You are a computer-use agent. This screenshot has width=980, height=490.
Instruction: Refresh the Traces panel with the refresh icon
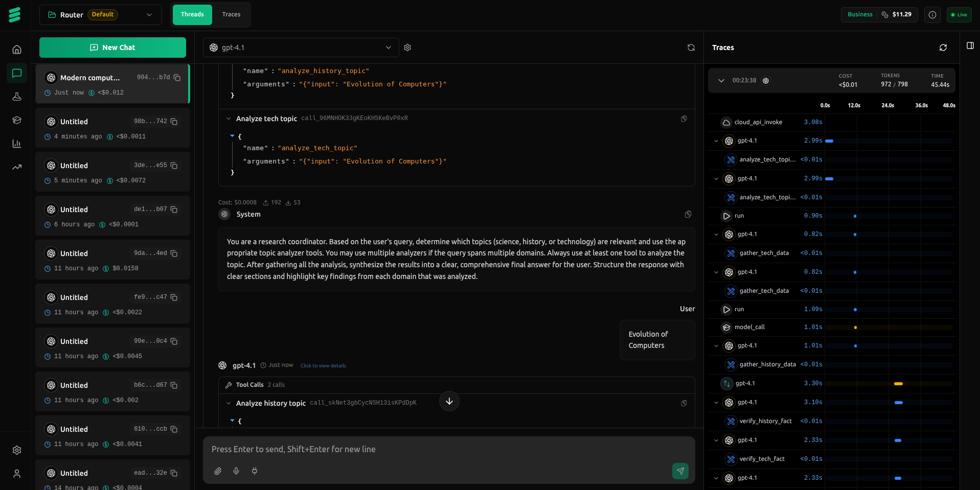943,48
